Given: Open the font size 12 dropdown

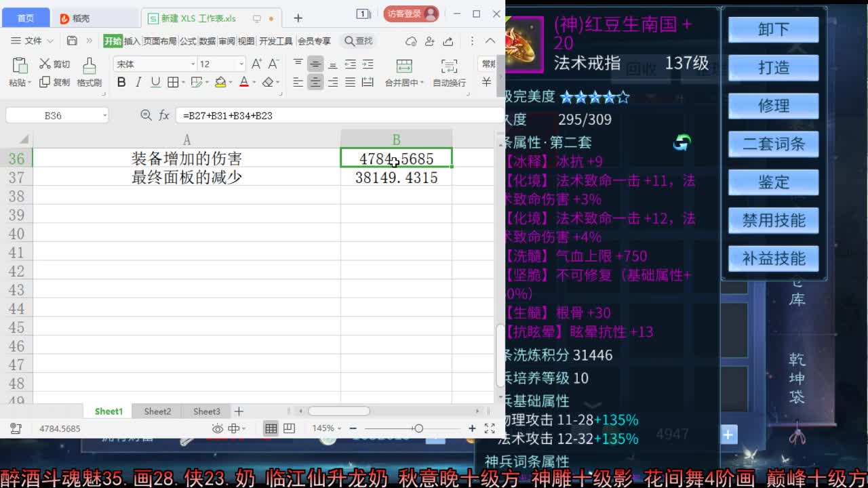Looking at the screenshot, I should 241,62.
